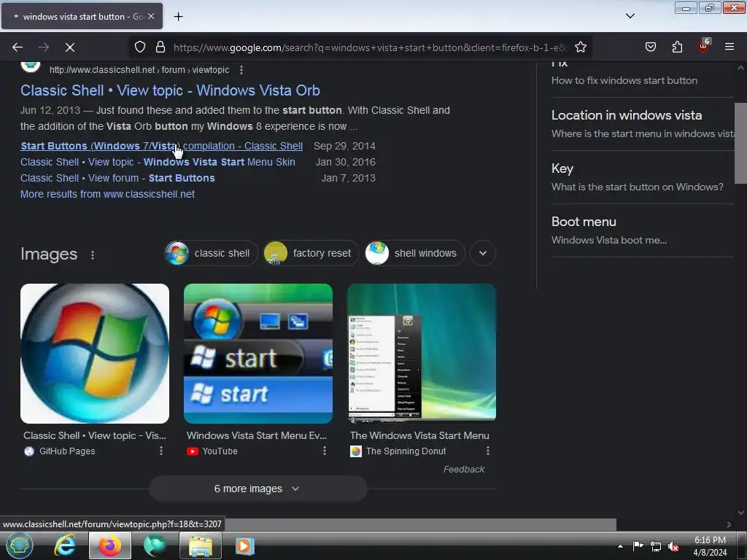
Task: Open How to fix windows start button
Action: [x=624, y=80]
